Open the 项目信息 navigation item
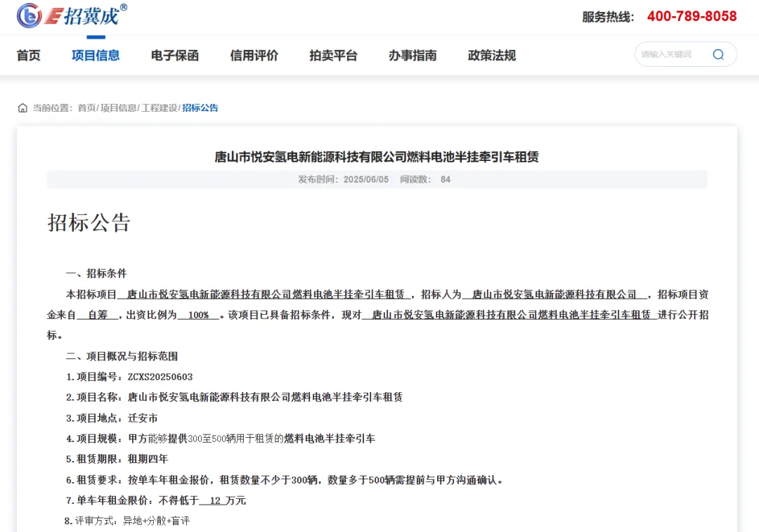 tap(96, 56)
